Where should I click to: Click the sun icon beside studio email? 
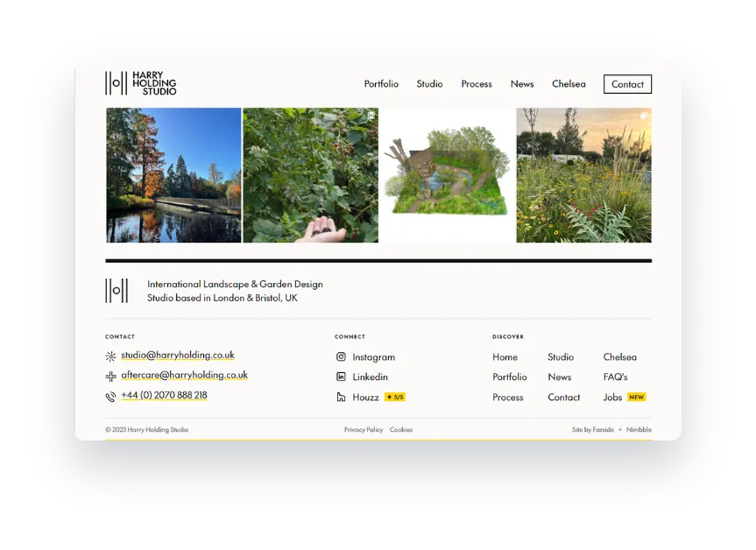click(110, 356)
